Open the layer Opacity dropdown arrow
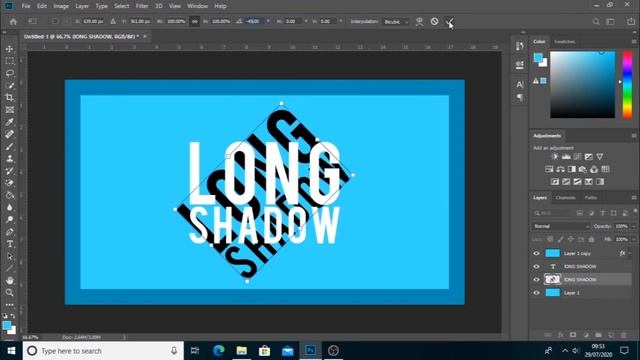The image size is (640, 360). click(633, 226)
